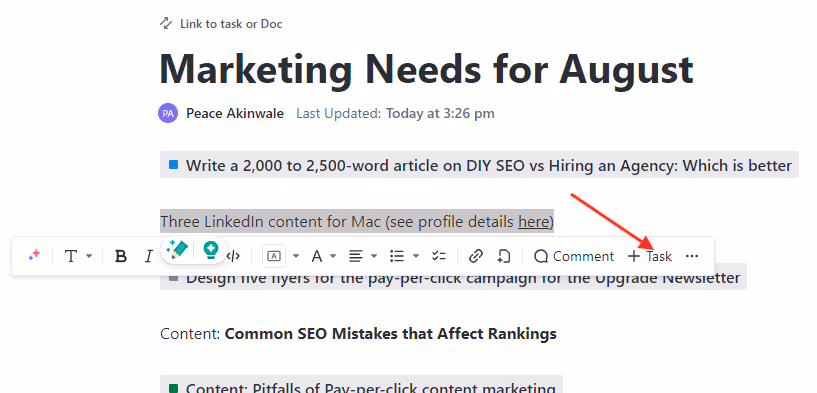
Task: Click the Peace Akinwale author name
Action: click(235, 113)
